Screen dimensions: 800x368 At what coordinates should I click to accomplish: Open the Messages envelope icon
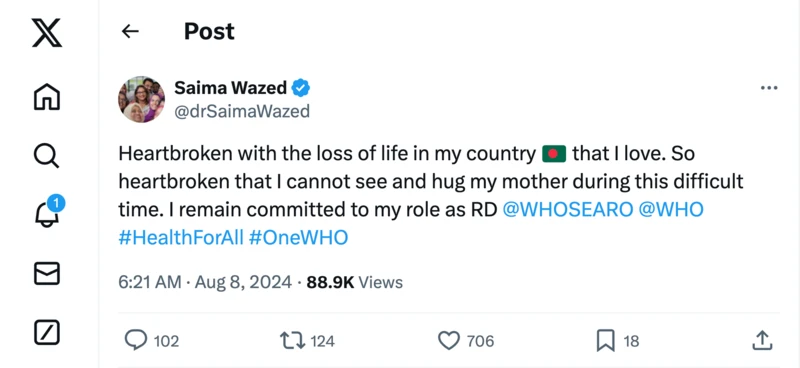tap(47, 274)
